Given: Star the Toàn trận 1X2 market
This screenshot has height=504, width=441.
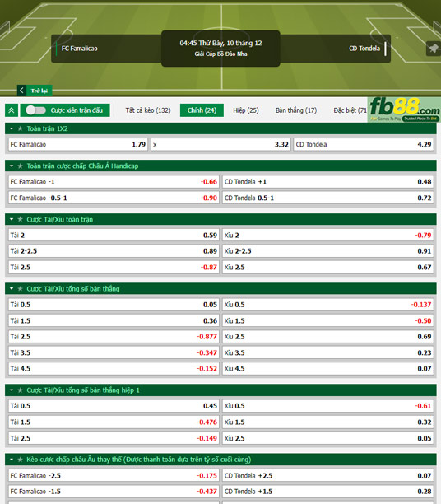Looking at the screenshot, I should click(x=21, y=128).
